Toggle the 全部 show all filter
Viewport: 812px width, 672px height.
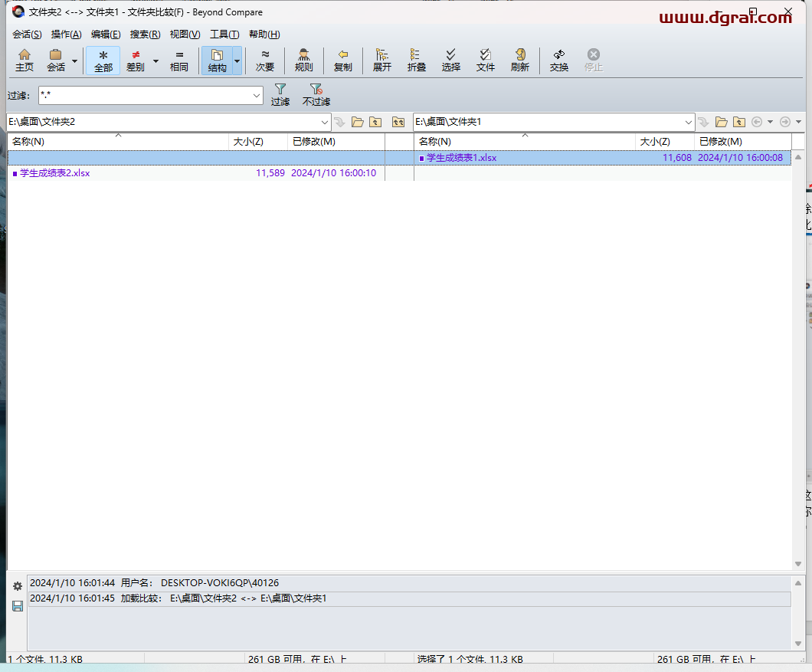[x=103, y=60]
